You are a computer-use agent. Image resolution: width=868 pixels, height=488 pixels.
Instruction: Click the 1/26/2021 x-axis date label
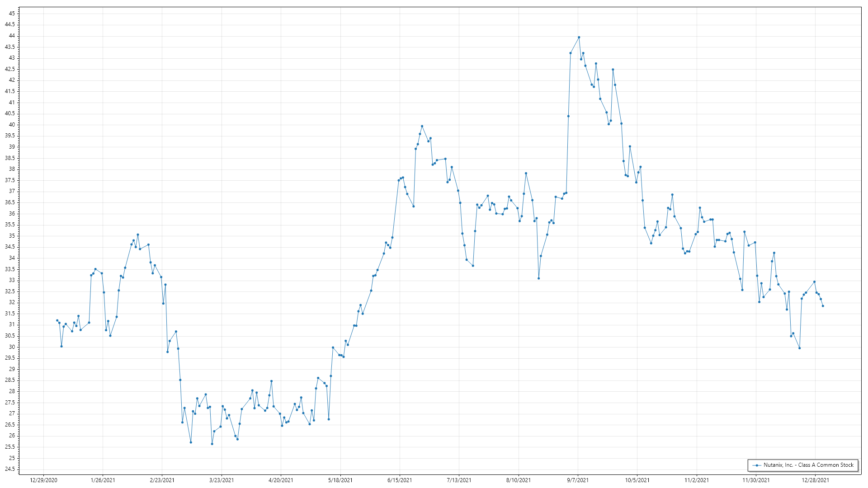[103, 480]
